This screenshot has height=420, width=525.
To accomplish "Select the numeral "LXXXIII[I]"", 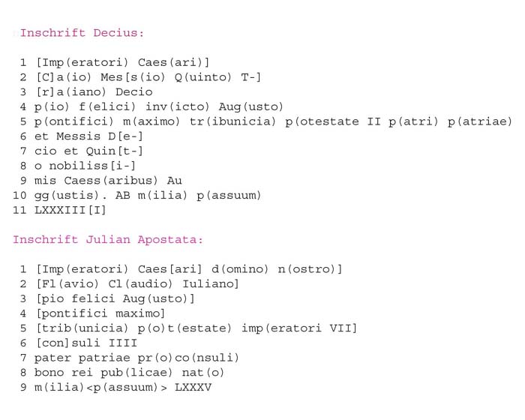I will click(70, 210).
